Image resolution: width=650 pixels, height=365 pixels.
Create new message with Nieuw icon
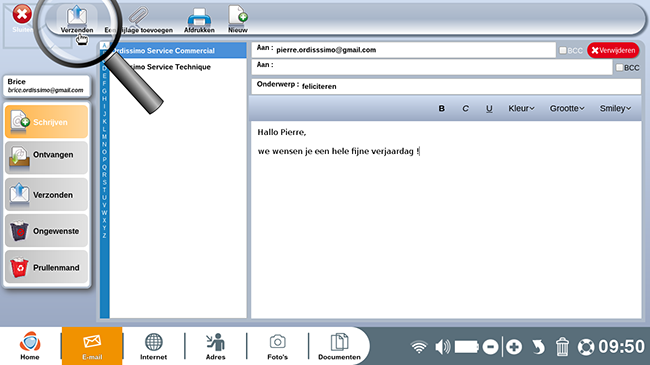pos(238,19)
